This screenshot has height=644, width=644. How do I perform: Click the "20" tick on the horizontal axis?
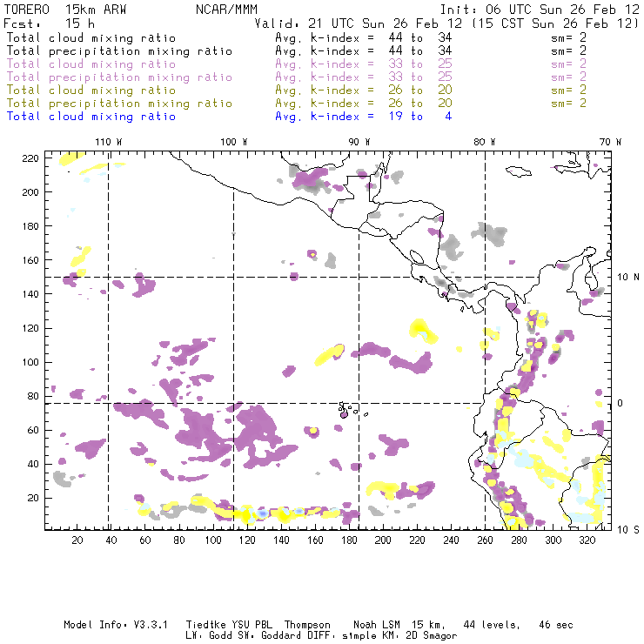77,540
